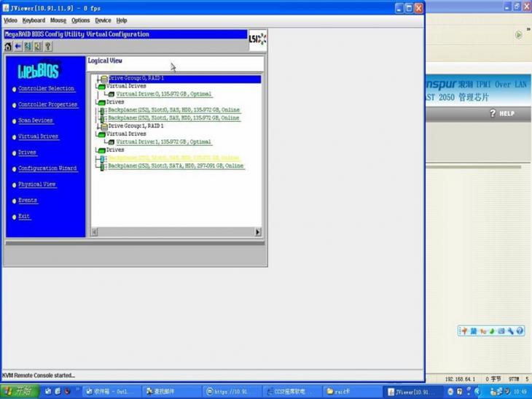Click right arrow of horizontal scrollbar
532x399 pixels.
point(257,232)
